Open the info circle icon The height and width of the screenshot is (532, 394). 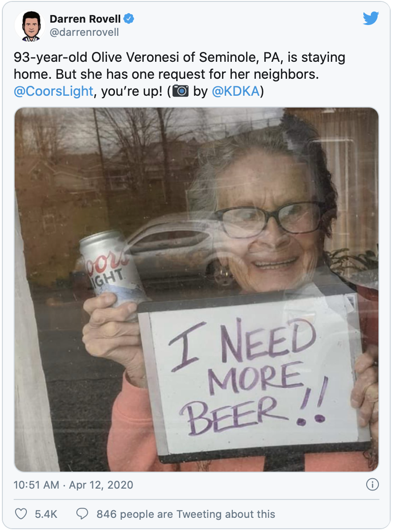point(372,484)
